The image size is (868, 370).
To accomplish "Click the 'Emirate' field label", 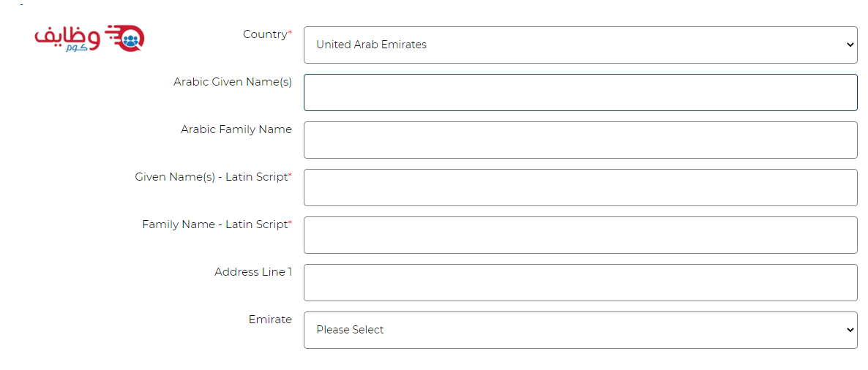I will [x=269, y=319].
